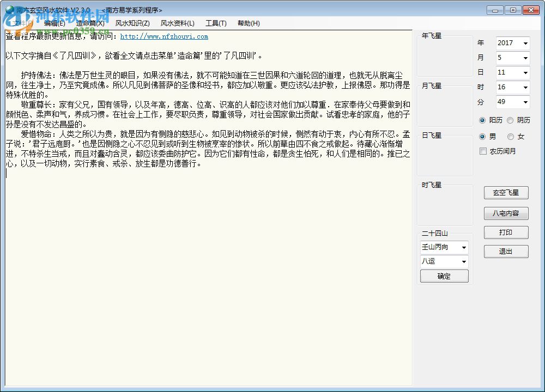Select the 女 gender radio button

[x=511, y=136]
